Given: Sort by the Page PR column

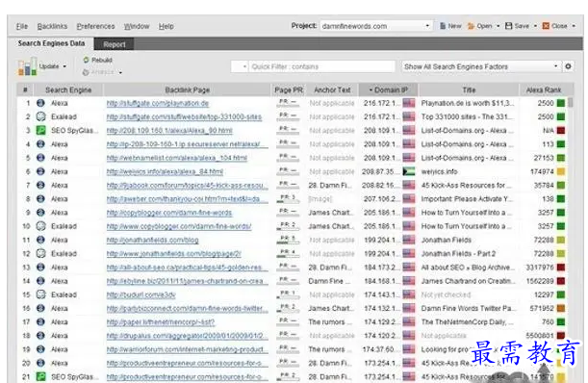Looking at the screenshot, I should pyautogui.click(x=289, y=90).
